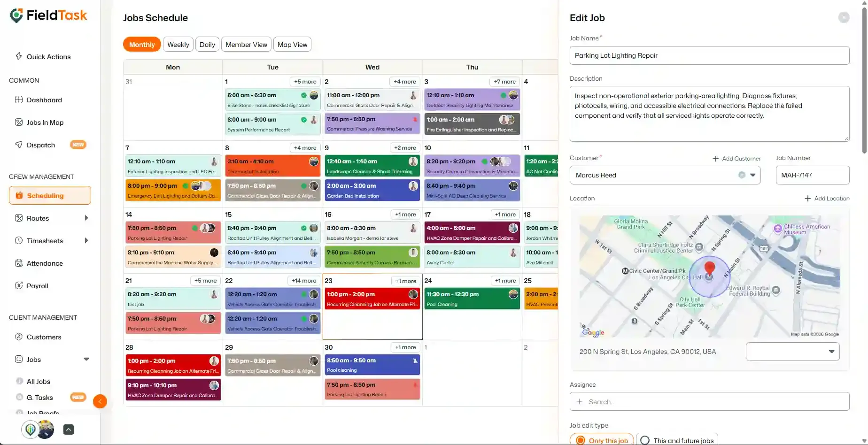The image size is (868, 445).
Task: Click the Jobs In Map icon
Action: tap(19, 122)
